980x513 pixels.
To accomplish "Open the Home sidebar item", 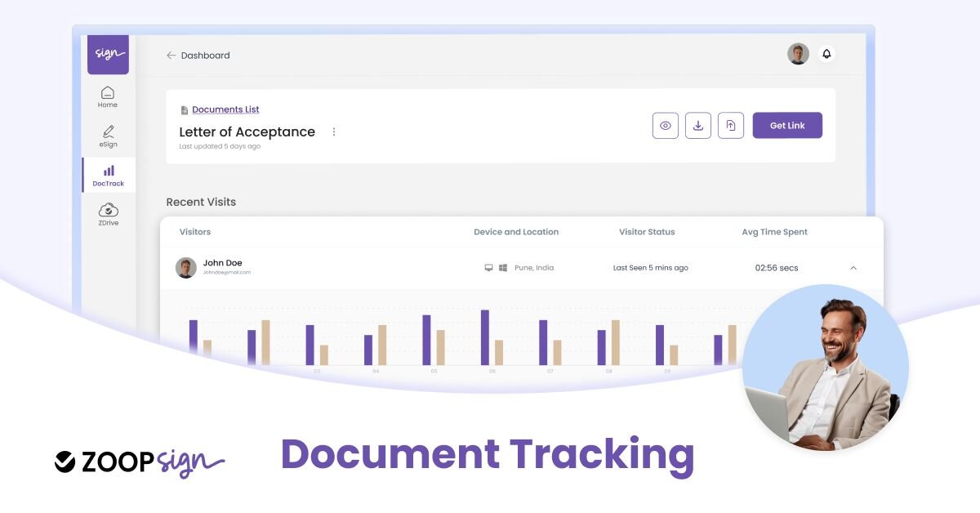I will (108, 97).
